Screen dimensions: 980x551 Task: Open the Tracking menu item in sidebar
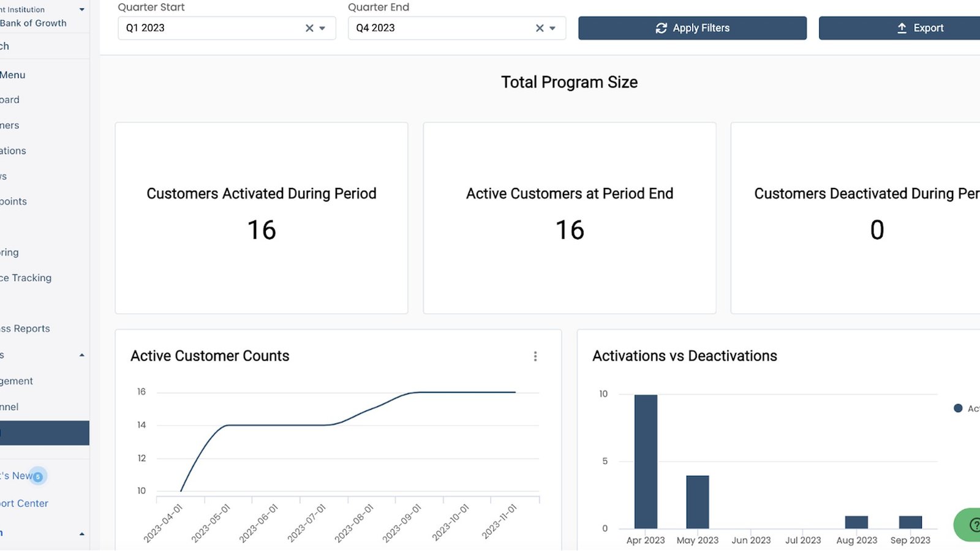coord(26,278)
